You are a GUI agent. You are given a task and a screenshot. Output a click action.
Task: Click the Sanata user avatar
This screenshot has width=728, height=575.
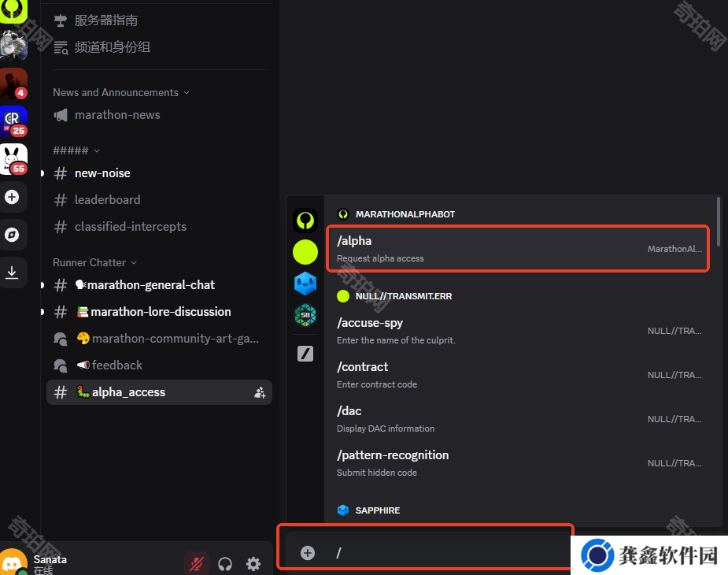click(13, 562)
